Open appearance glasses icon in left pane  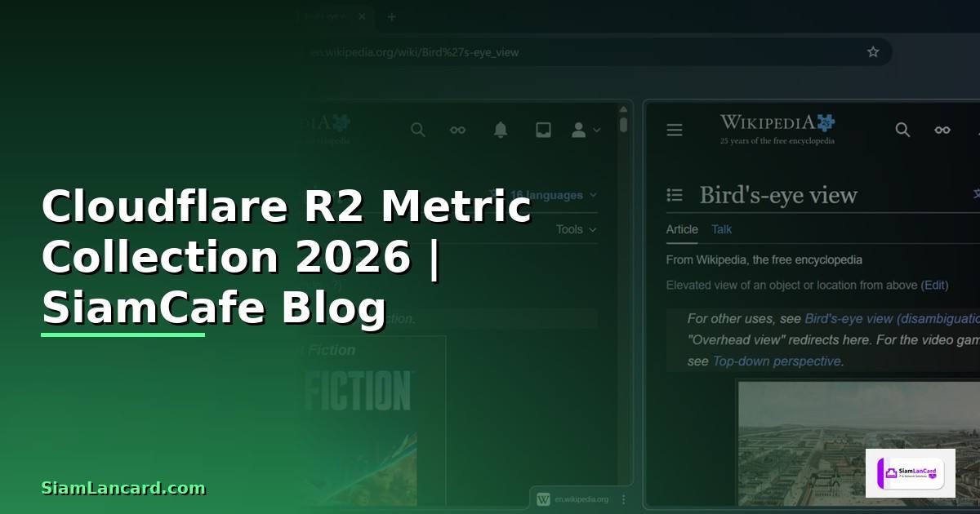458,130
